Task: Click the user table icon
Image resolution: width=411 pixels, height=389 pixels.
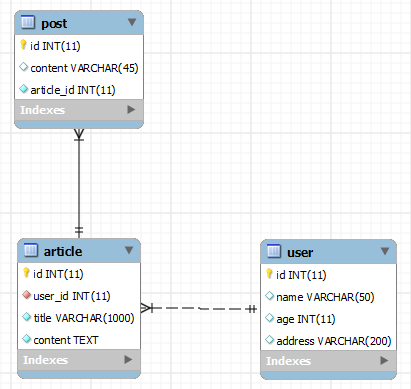Action: [274, 251]
